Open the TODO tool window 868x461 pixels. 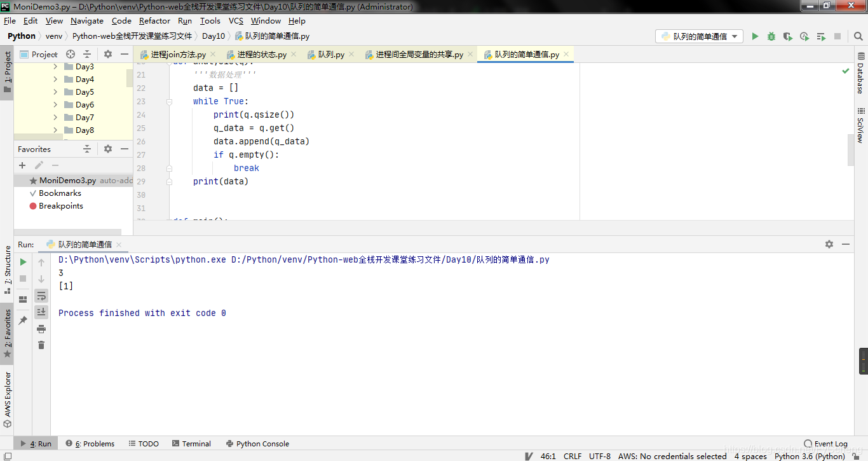coord(144,444)
